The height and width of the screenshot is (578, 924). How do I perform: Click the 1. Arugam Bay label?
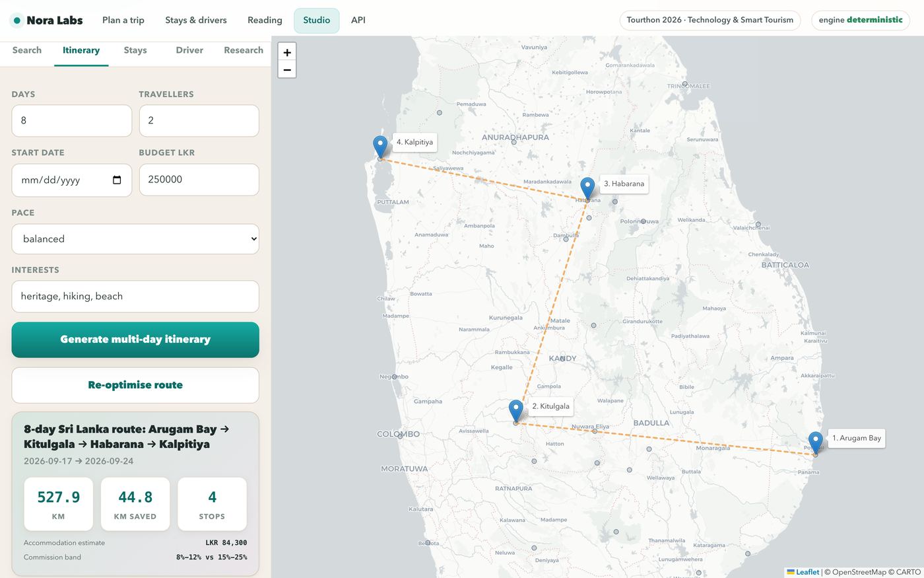(857, 438)
